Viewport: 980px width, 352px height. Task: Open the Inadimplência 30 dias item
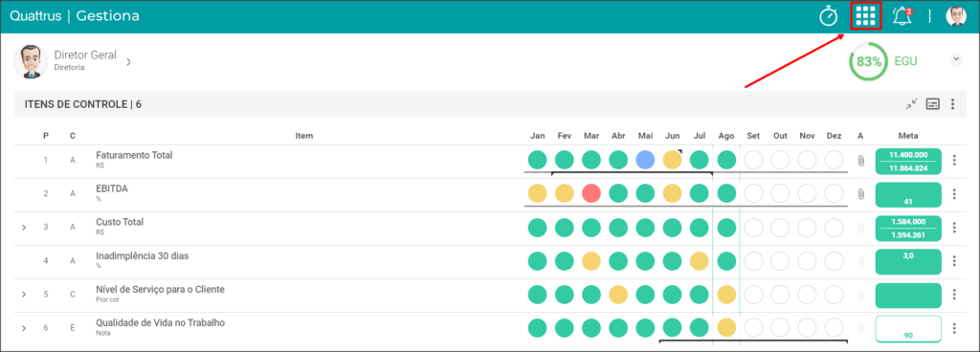(143, 256)
